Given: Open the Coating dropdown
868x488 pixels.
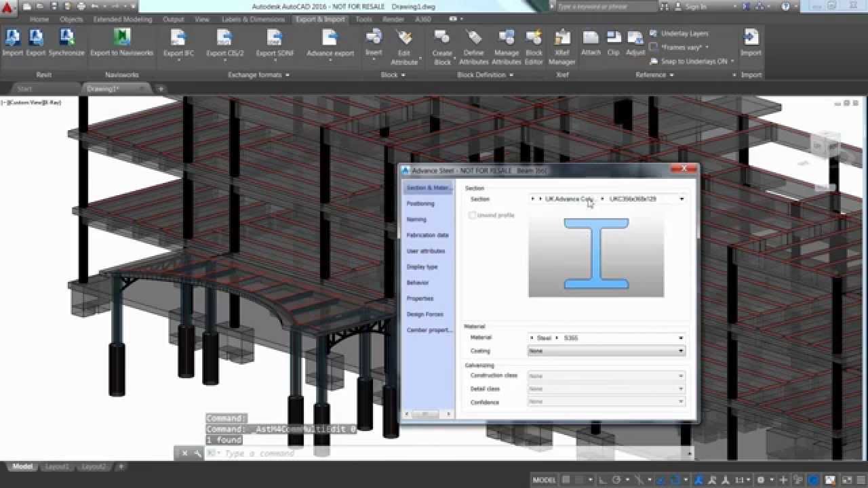Looking at the screenshot, I should click(606, 351).
